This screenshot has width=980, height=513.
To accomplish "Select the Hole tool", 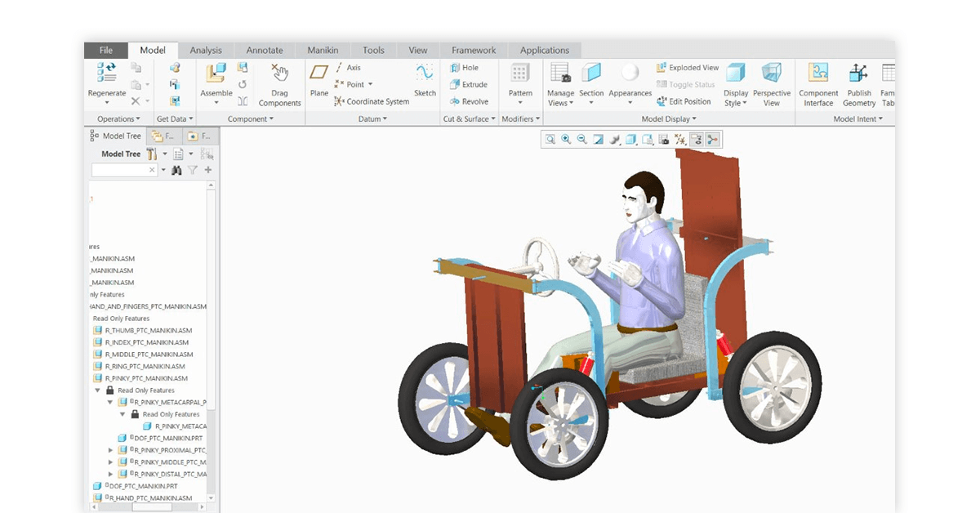I will [x=464, y=68].
